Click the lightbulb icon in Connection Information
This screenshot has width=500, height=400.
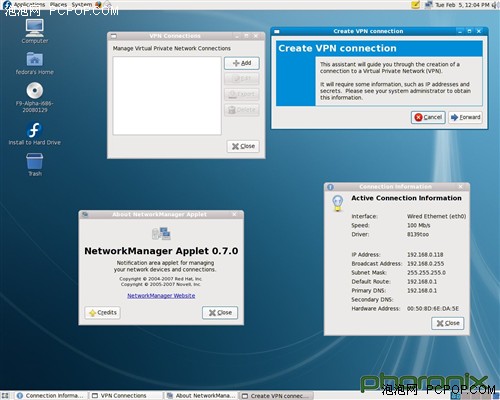337,203
